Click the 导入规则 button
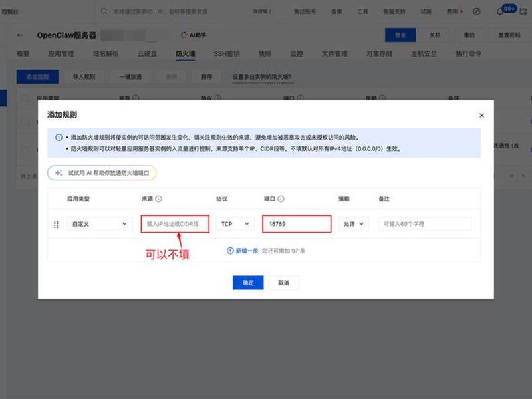The height and width of the screenshot is (399, 532). click(84, 77)
